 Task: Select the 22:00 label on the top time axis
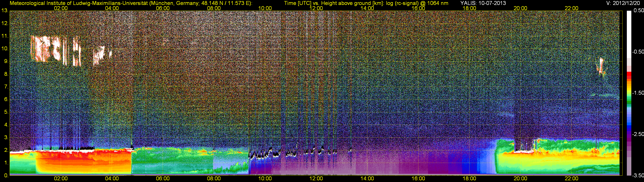571,8
